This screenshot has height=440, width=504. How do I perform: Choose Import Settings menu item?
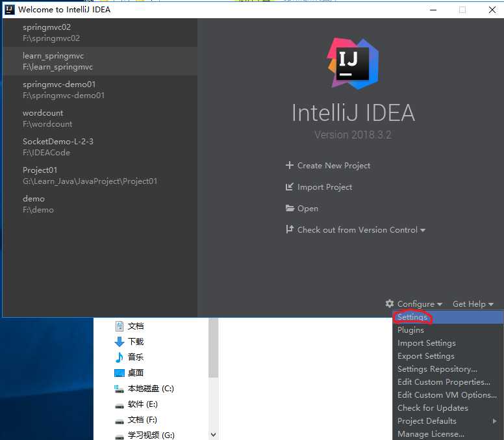point(448,343)
